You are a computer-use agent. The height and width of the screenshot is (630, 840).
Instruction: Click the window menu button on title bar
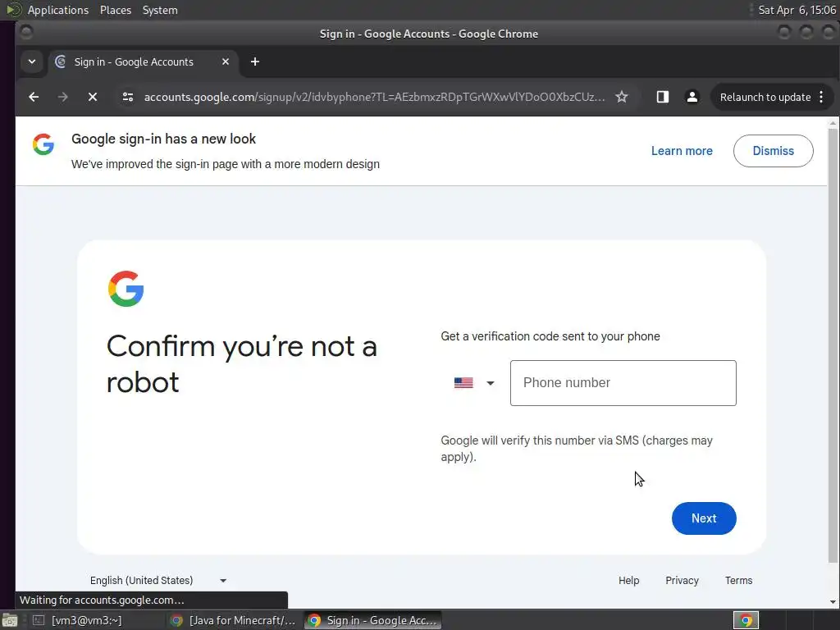pyautogui.click(x=26, y=33)
